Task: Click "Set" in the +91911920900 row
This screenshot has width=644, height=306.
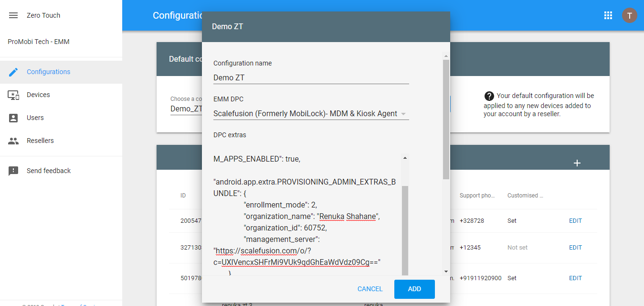Action: (512, 278)
